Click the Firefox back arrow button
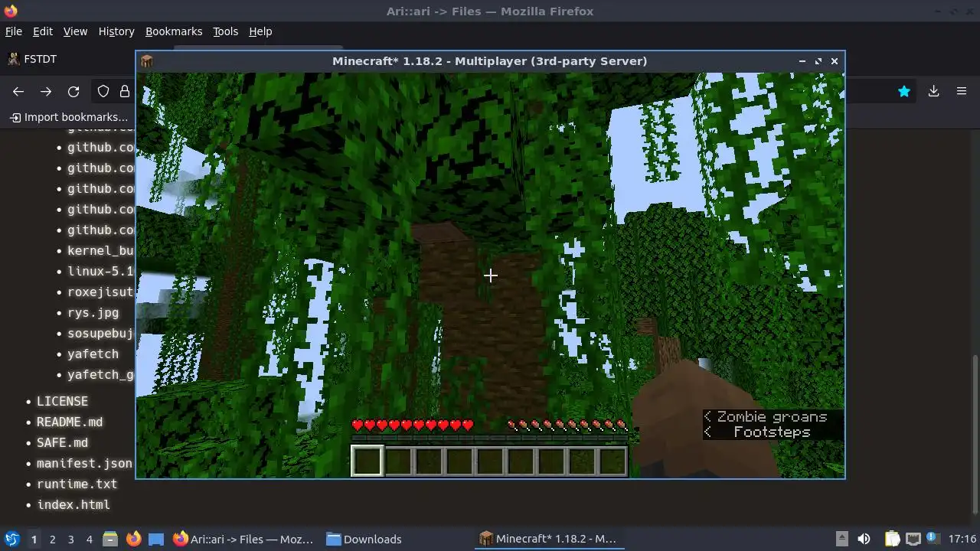 pos(18,92)
